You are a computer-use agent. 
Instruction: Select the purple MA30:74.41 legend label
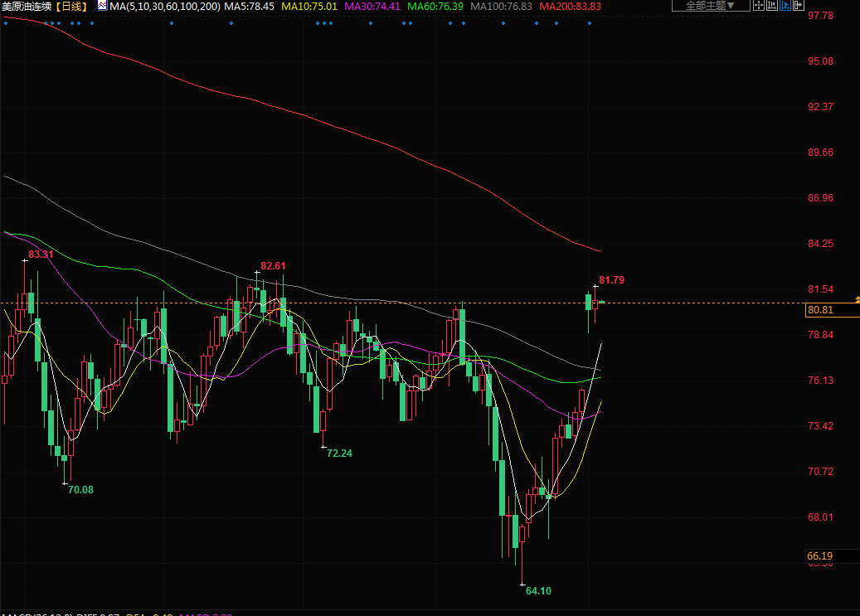tap(372, 6)
